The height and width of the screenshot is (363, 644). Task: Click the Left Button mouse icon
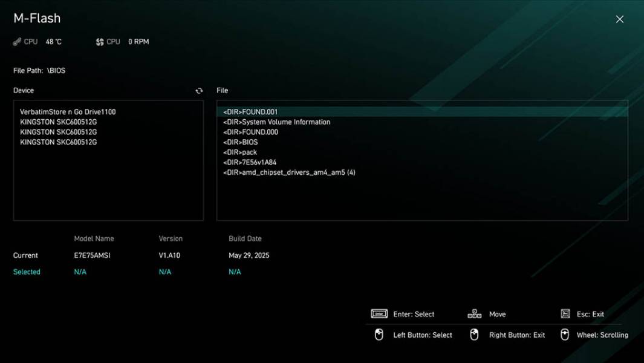[x=379, y=335]
